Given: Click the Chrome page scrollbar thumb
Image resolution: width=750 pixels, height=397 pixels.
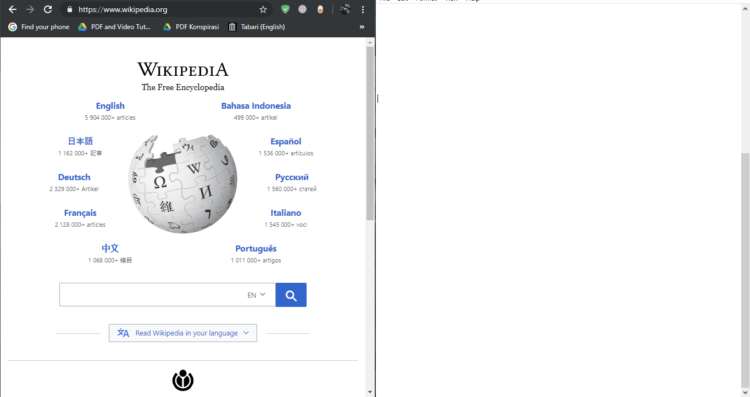Looking at the screenshot, I should pos(370,133).
